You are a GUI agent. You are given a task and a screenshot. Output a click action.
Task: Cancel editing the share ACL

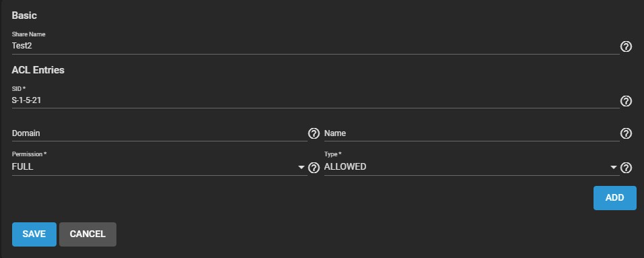tap(87, 234)
